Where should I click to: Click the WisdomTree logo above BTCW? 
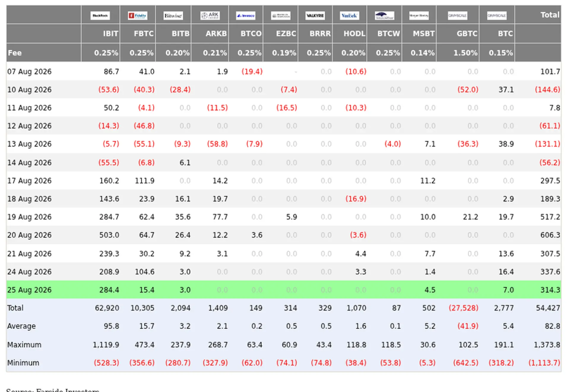point(384,15)
